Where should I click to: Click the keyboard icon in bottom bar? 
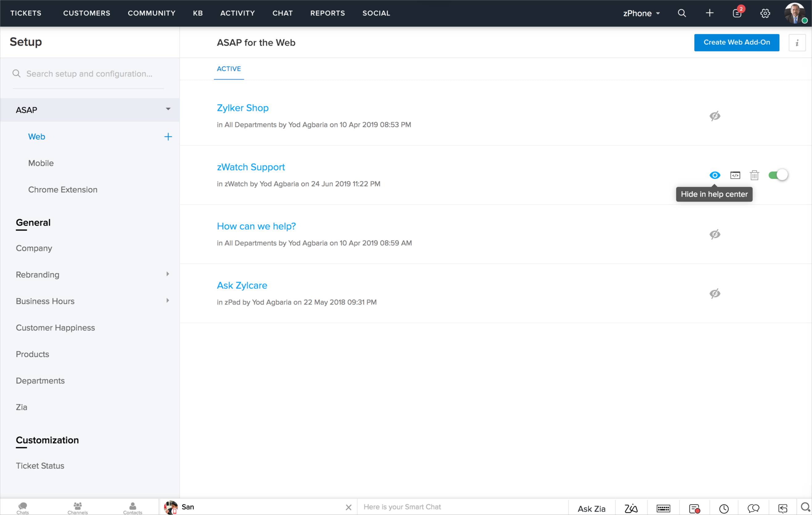coord(663,508)
